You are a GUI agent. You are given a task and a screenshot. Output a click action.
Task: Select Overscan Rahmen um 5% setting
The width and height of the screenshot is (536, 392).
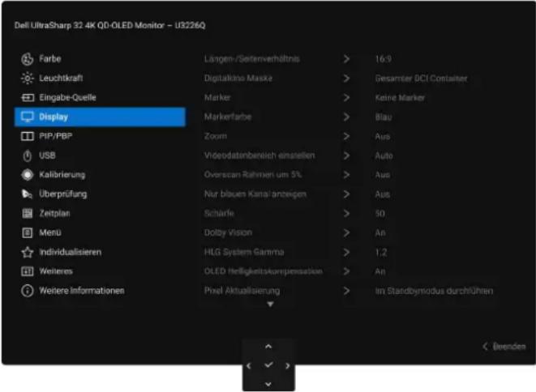(253, 175)
